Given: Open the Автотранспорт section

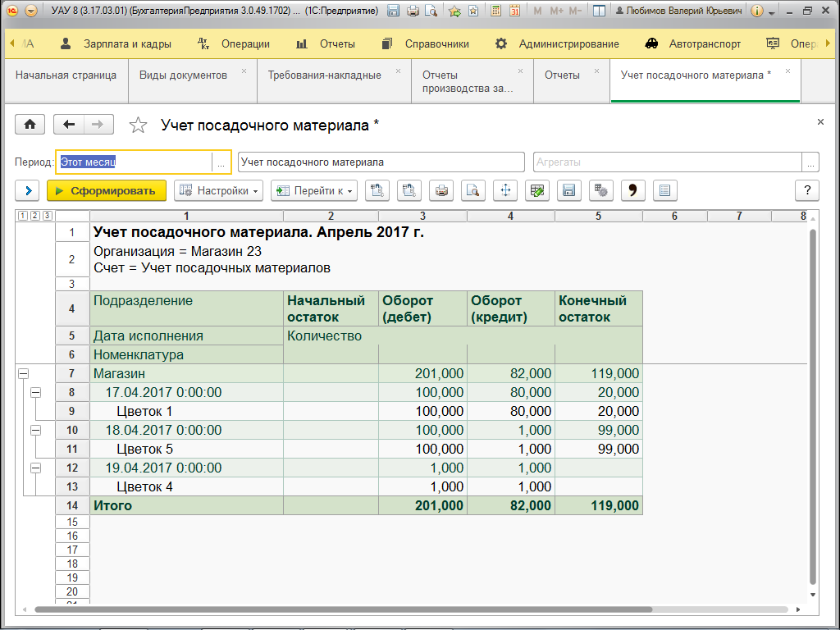Looking at the screenshot, I should click(x=692, y=44).
